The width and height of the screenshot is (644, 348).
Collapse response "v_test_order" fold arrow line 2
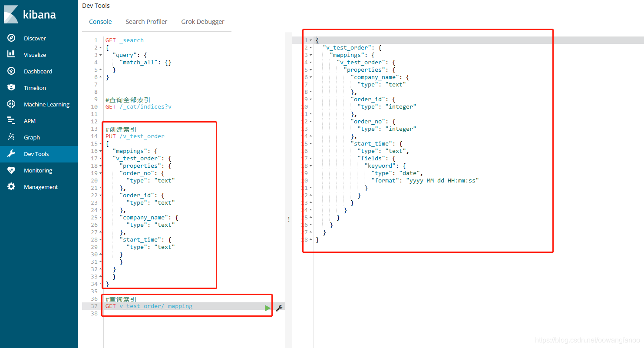tap(311, 48)
